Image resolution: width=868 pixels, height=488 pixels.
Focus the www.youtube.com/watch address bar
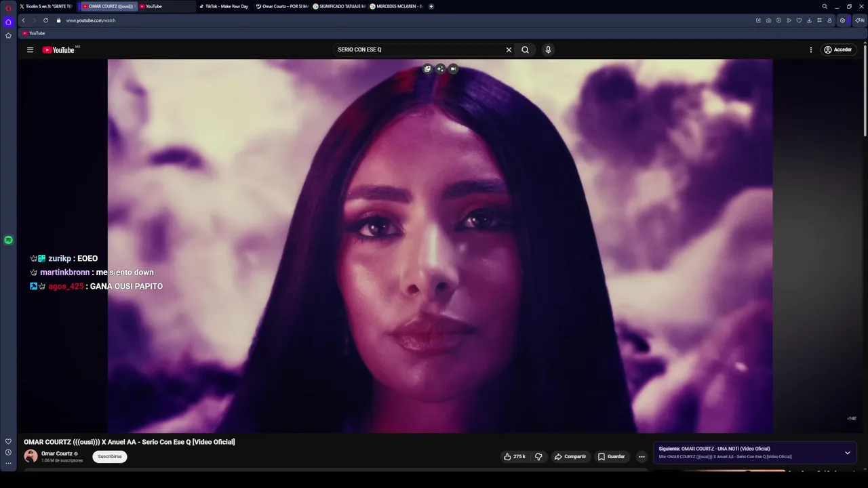(91, 20)
